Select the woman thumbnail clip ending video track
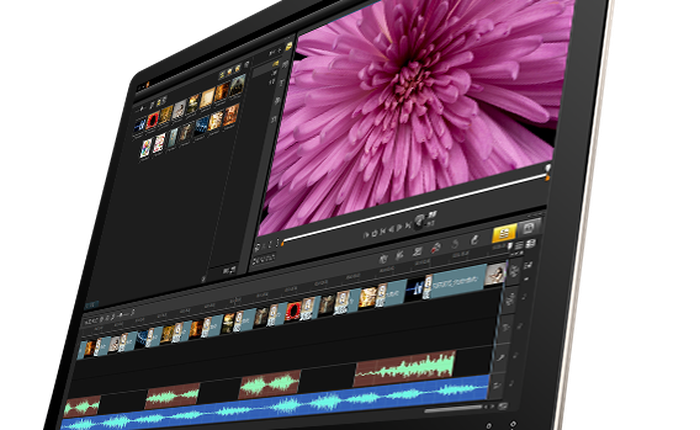The width and height of the screenshot is (700, 430). (496, 273)
